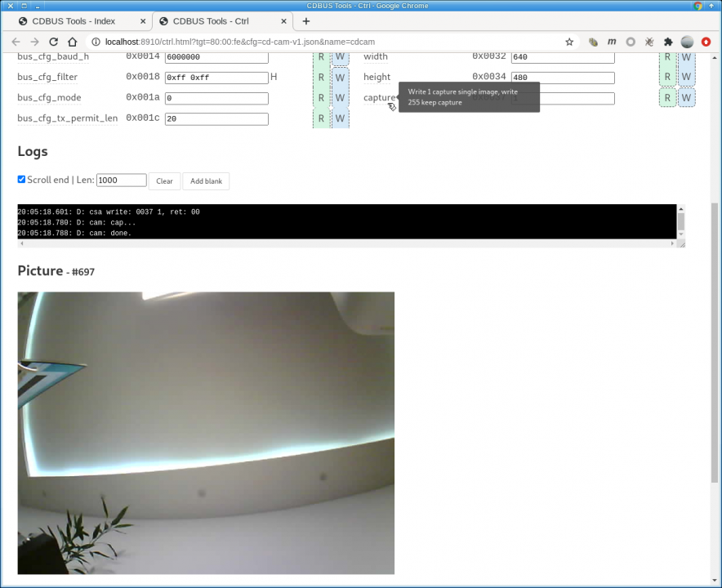
Task: Clear the logs with the Clear button
Action: click(x=164, y=181)
